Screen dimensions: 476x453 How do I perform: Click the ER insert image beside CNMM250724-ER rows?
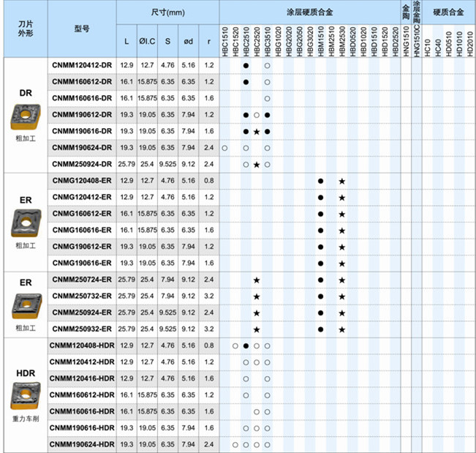coord(25,303)
